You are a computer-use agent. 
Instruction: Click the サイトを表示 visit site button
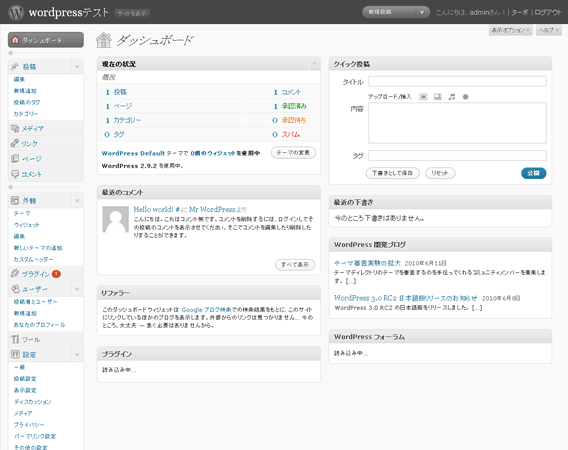pos(132,13)
